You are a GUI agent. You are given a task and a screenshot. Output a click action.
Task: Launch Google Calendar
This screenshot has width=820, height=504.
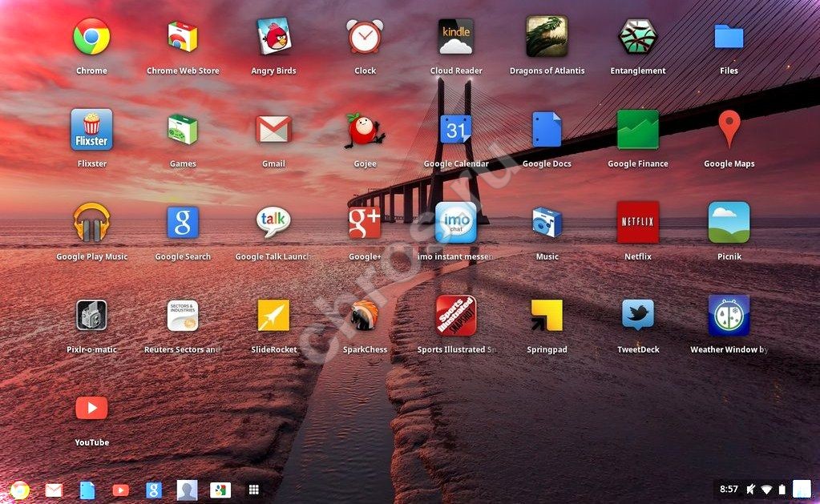(455, 130)
